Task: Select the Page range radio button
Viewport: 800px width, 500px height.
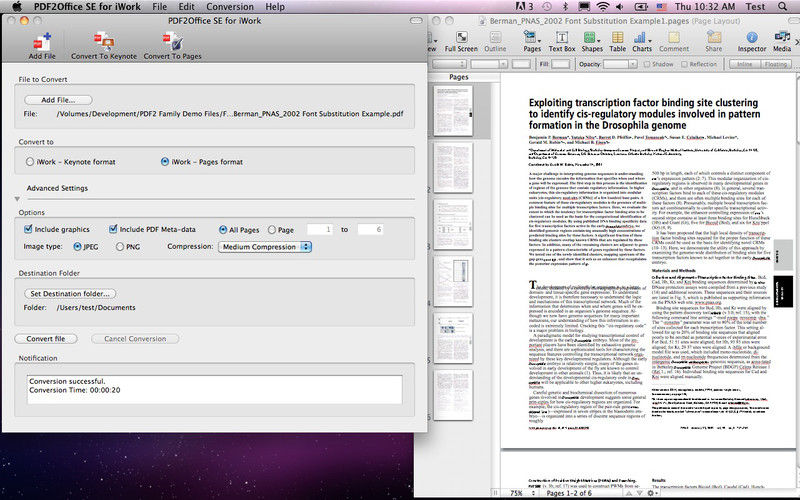Action: tap(272, 230)
